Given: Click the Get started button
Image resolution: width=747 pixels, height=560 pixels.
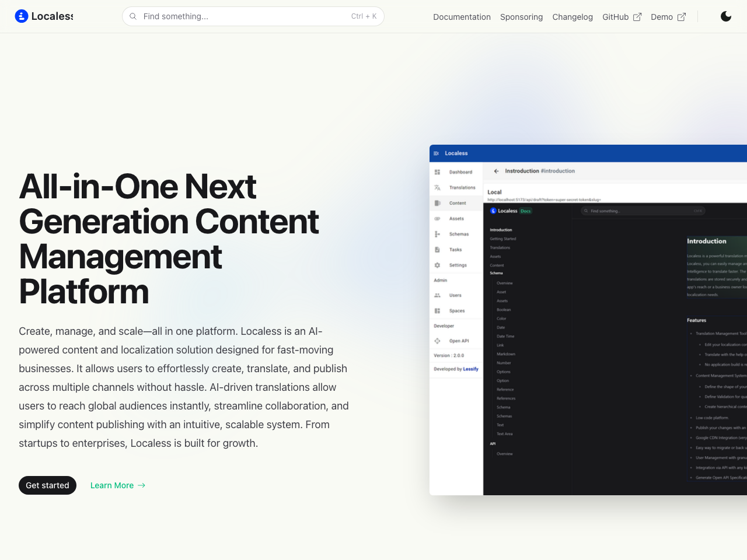Looking at the screenshot, I should (x=47, y=485).
